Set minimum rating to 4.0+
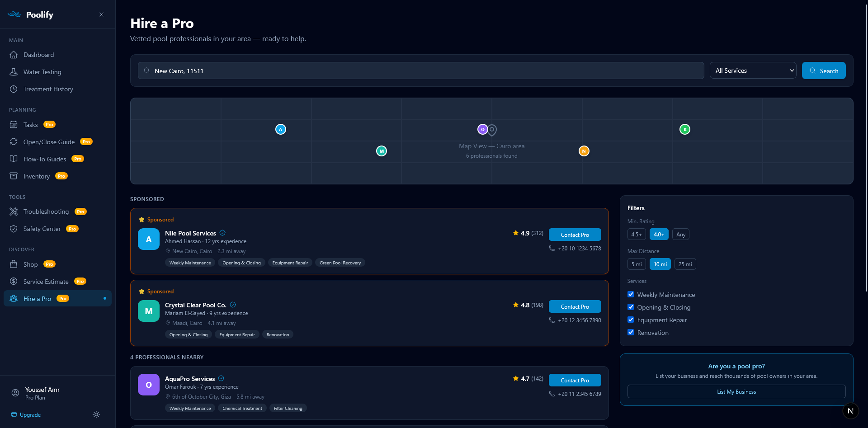Image resolution: width=868 pixels, height=428 pixels. tap(659, 234)
